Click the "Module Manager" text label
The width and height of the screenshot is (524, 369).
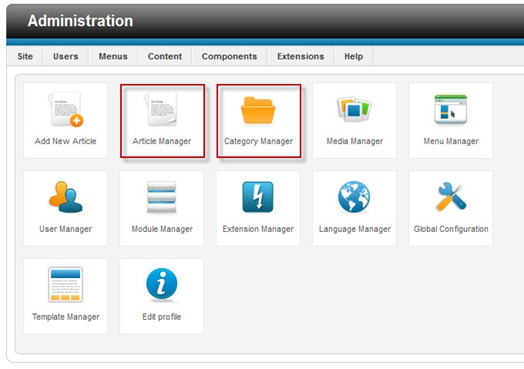(162, 229)
